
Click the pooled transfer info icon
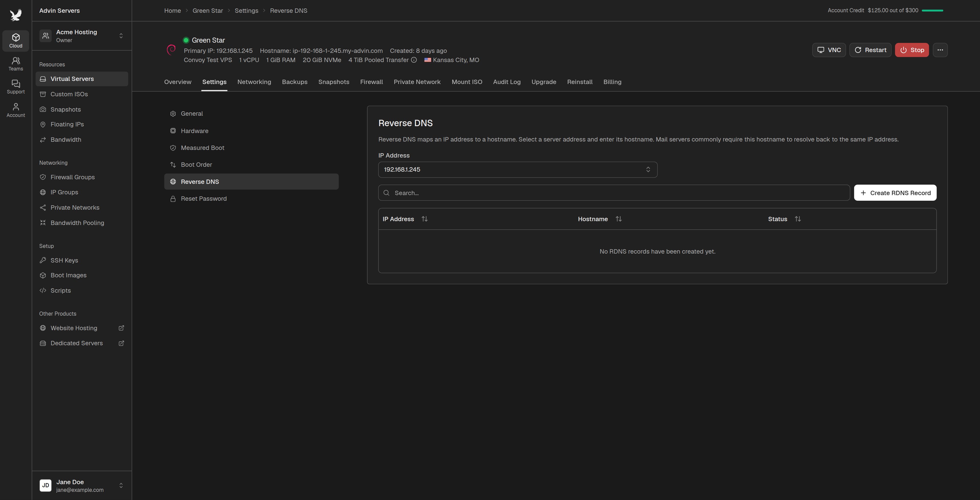[x=414, y=60]
